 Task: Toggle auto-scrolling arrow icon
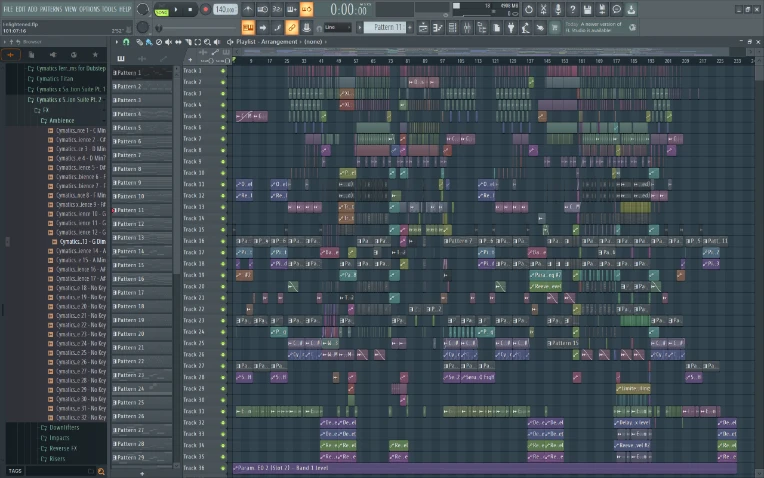pos(263,28)
